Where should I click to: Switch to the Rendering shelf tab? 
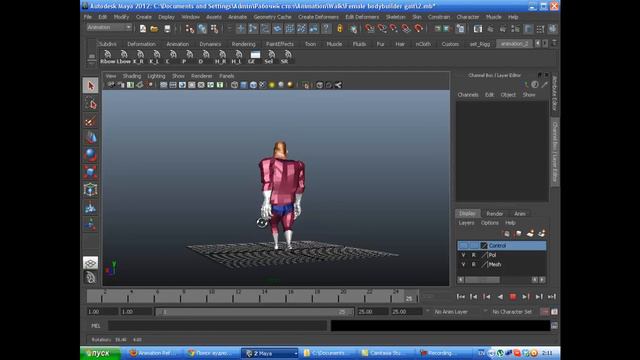(x=243, y=44)
